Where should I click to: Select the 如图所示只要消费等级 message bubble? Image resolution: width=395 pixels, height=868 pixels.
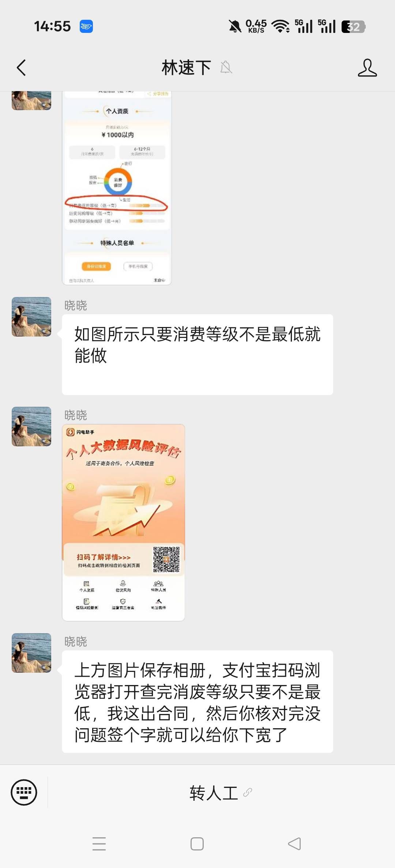(197, 354)
